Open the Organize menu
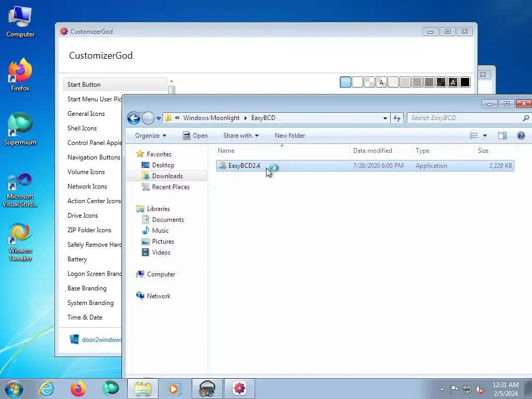Image resolution: width=532 pixels, height=399 pixels. [151, 136]
